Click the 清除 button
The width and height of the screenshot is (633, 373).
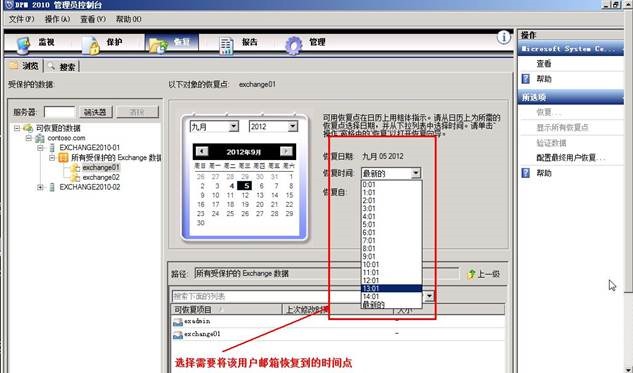click(137, 112)
